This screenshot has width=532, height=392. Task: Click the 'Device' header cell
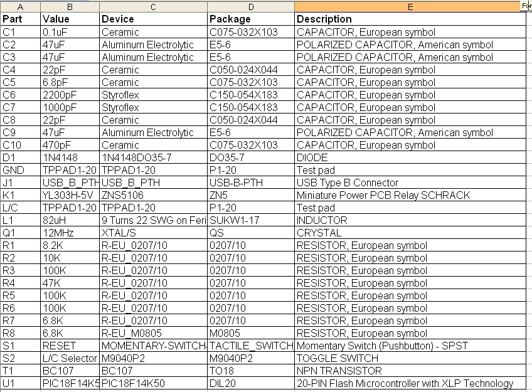pos(153,19)
